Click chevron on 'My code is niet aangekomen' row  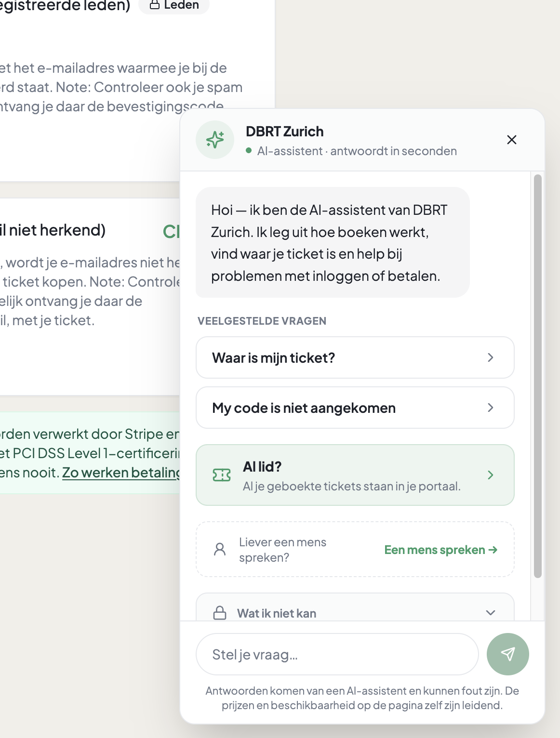491,408
